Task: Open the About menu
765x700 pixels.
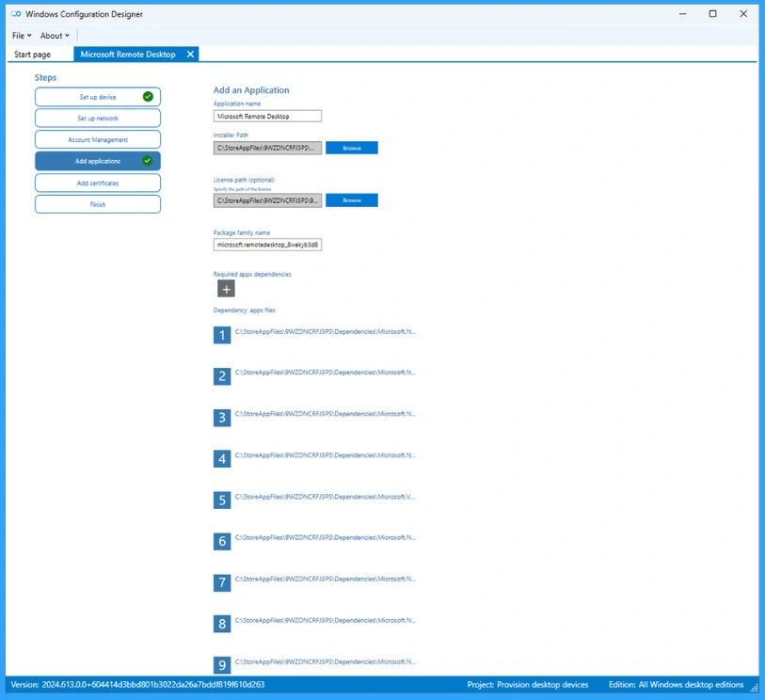Action: tap(55, 36)
